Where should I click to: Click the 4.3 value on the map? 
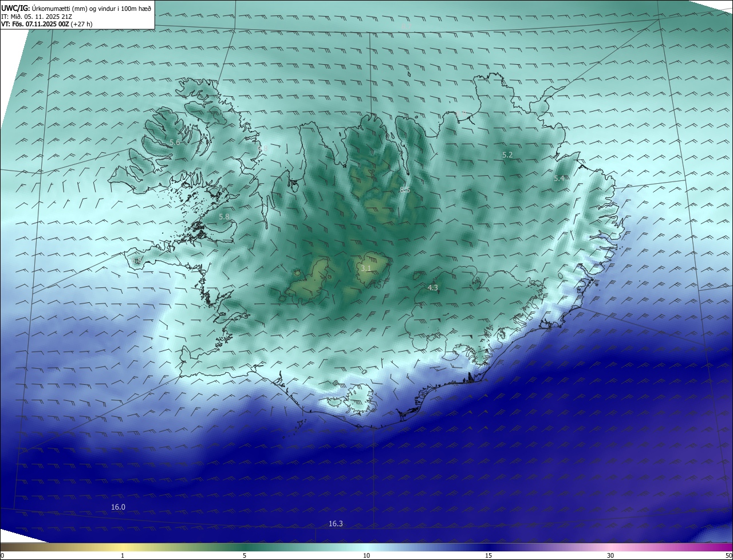coord(433,288)
